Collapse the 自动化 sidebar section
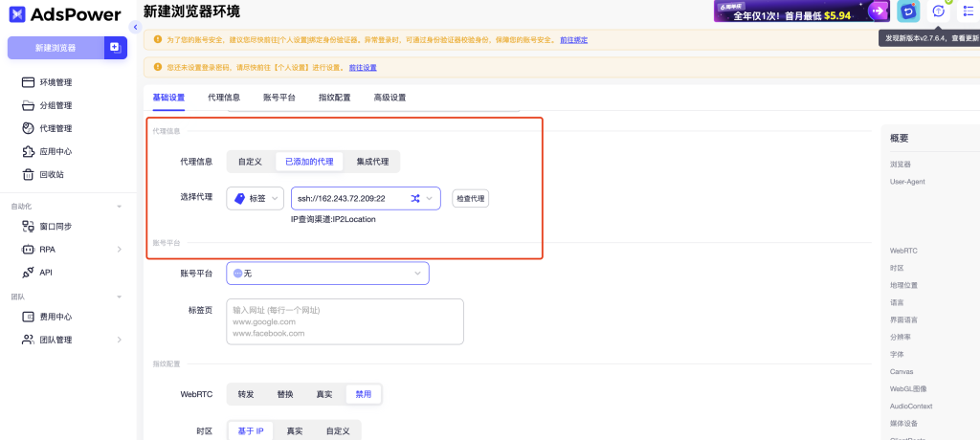The width and height of the screenshot is (980, 440). pyautogui.click(x=120, y=207)
